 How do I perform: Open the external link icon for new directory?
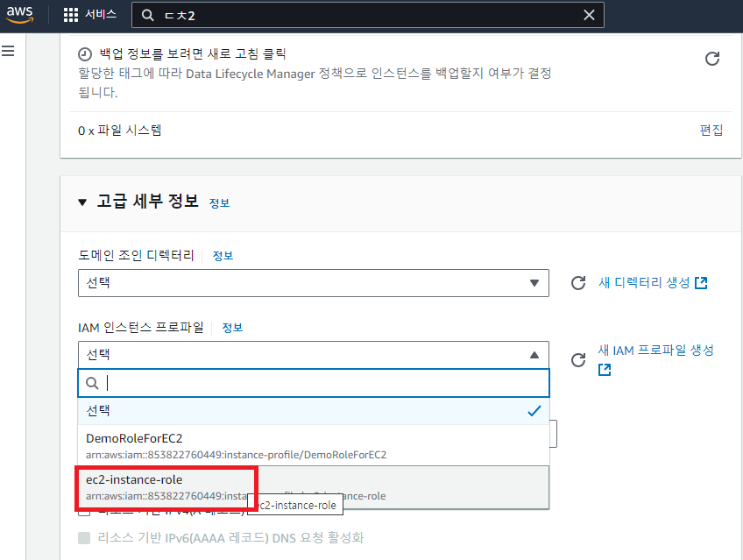coord(701,283)
